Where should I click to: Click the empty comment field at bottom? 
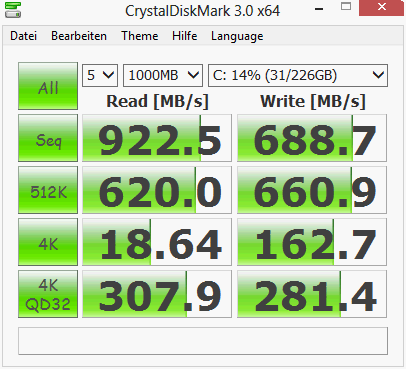[x=203, y=341]
